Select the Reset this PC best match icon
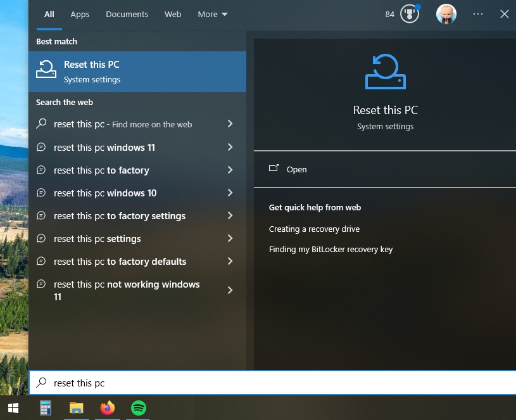The image size is (516, 420). click(45, 70)
